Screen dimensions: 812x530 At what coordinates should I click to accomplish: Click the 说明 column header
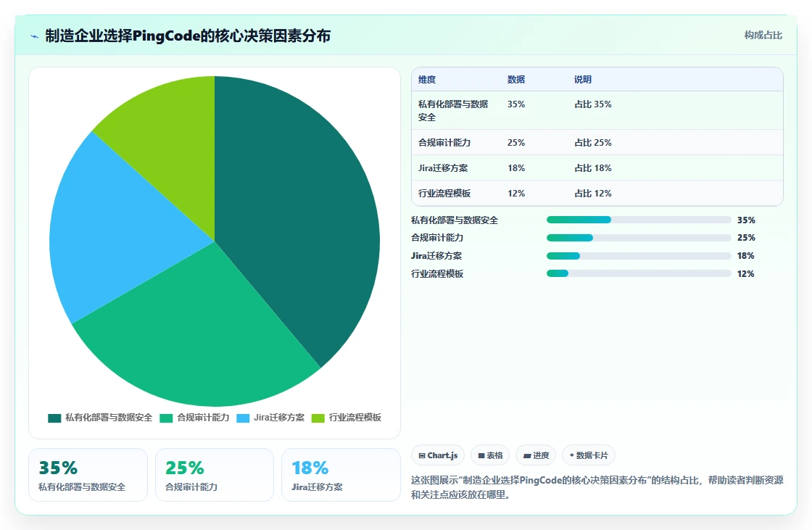[x=583, y=79]
